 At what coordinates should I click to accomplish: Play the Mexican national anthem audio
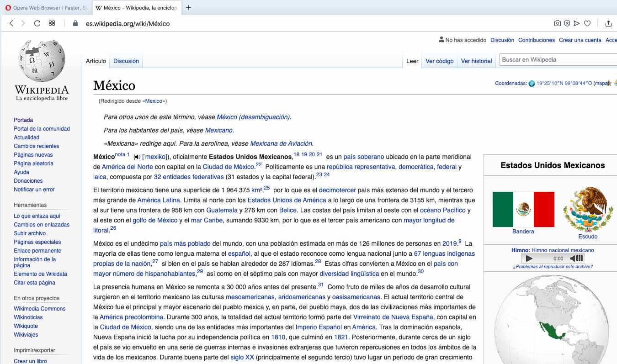[x=529, y=258]
